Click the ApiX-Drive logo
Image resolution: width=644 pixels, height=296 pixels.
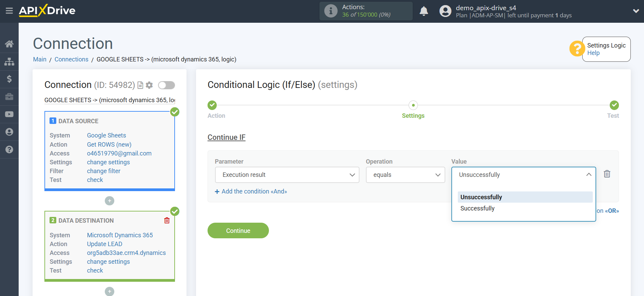coord(47,11)
